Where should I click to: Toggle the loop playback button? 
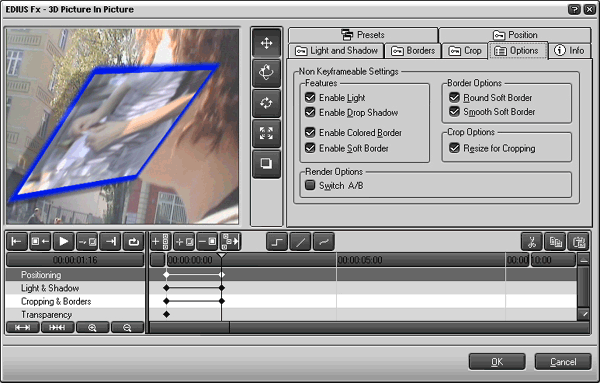pyautogui.click(x=133, y=241)
